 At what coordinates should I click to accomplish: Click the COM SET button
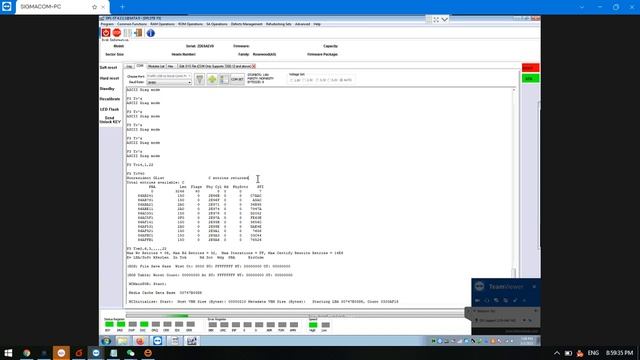237,79
